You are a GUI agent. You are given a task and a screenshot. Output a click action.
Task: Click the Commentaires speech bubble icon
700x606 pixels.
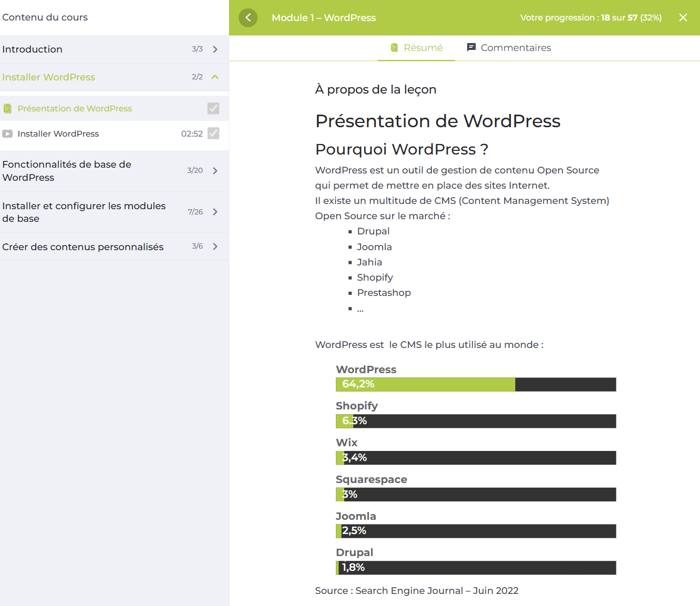coord(471,47)
